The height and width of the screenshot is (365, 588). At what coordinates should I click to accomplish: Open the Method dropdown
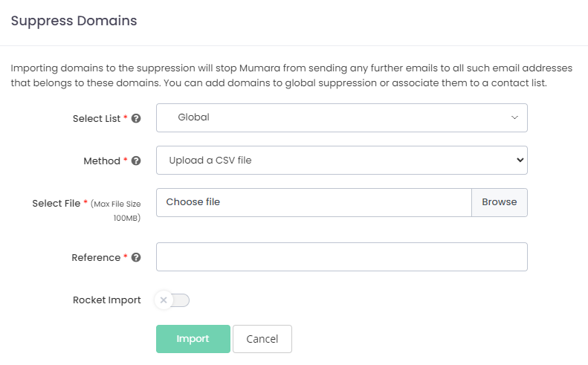tap(341, 160)
